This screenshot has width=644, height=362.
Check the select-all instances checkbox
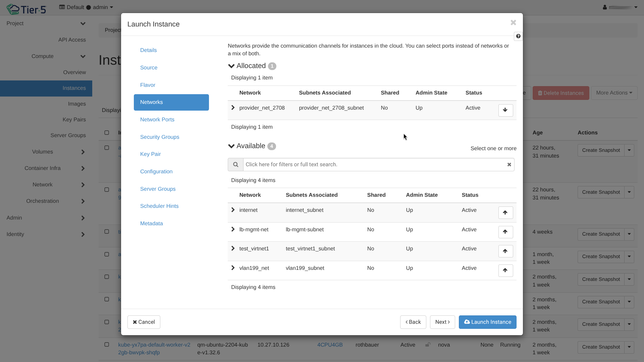pyautogui.click(x=107, y=133)
